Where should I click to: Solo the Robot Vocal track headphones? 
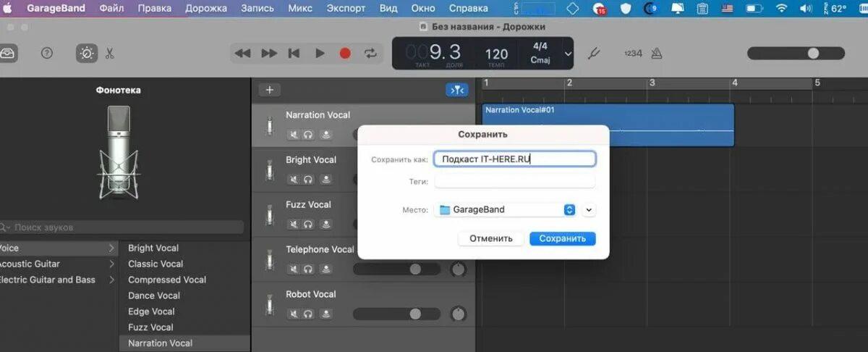[309, 314]
